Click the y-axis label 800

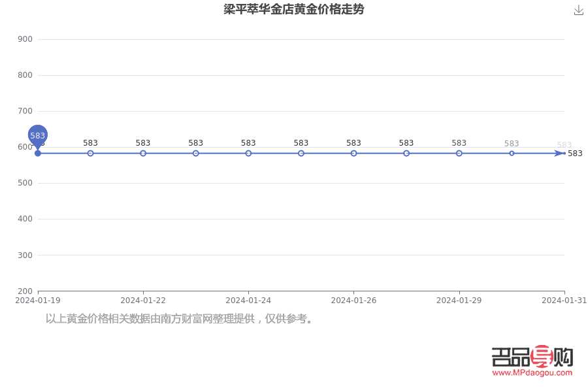point(25,75)
